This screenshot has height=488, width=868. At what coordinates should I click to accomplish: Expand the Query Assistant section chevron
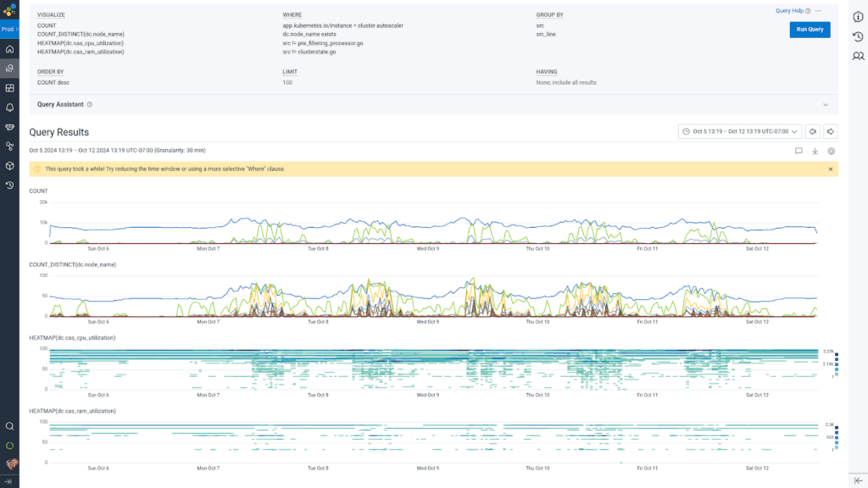coord(826,104)
